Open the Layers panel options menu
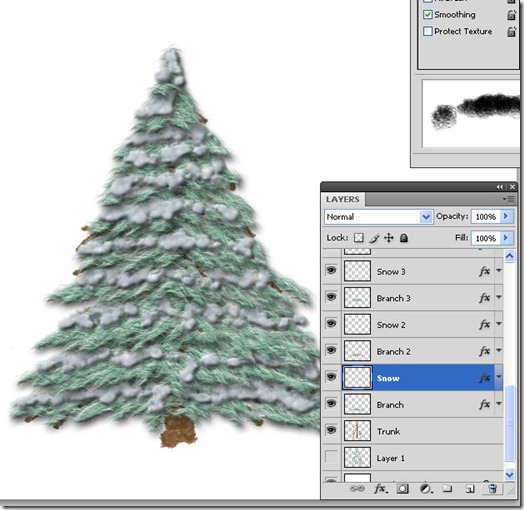 pos(509,199)
